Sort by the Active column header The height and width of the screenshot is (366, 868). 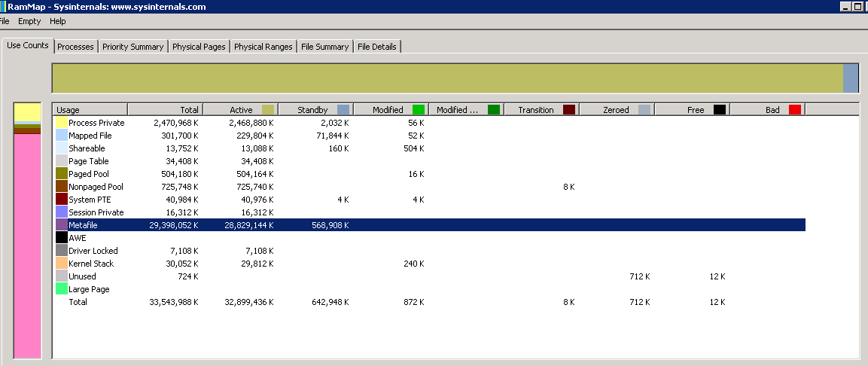point(240,110)
